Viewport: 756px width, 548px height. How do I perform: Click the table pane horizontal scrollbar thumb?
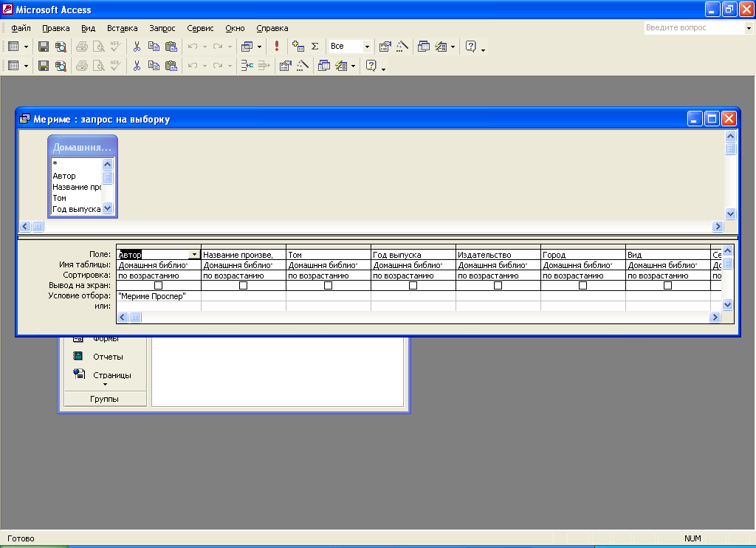click(38, 226)
